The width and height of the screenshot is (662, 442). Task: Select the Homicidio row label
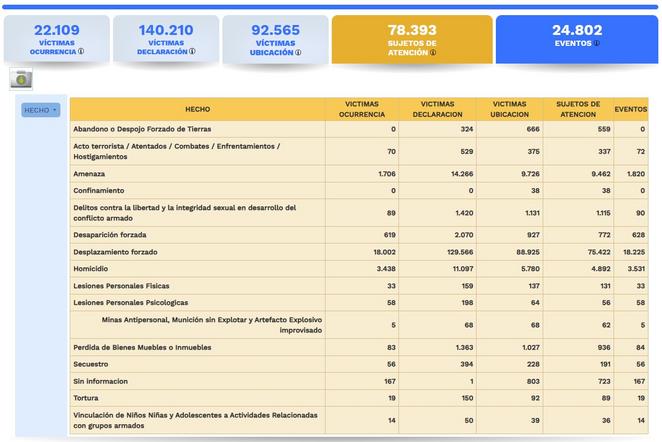92,269
